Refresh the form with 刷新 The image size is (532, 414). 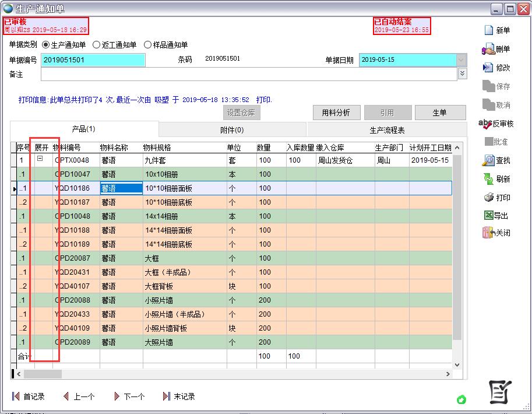click(x=488, y=179)
